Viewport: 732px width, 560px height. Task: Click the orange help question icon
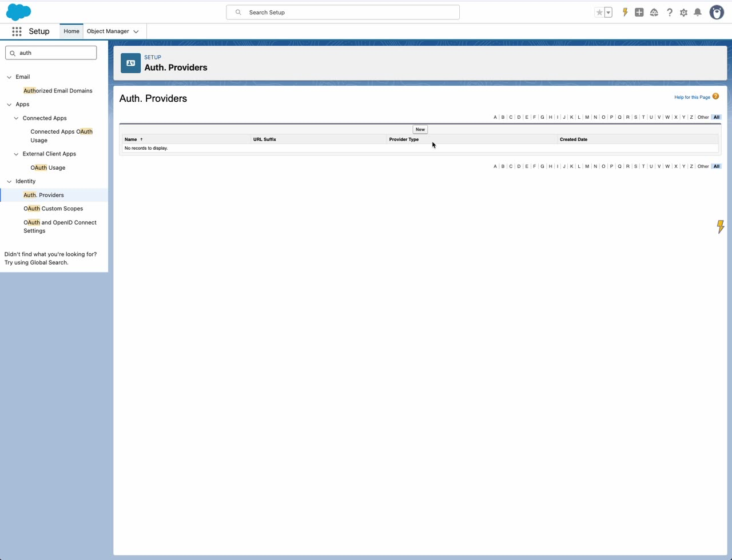(715, 97)
